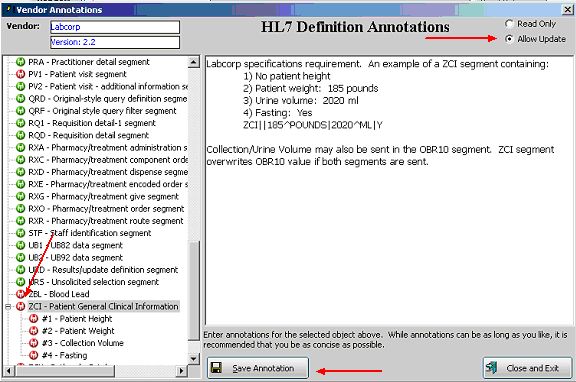Click red icon beside #4 Fasting
The height and width of the screenshot is (382, 576).
pyautogui.click(x=33, y=355)
